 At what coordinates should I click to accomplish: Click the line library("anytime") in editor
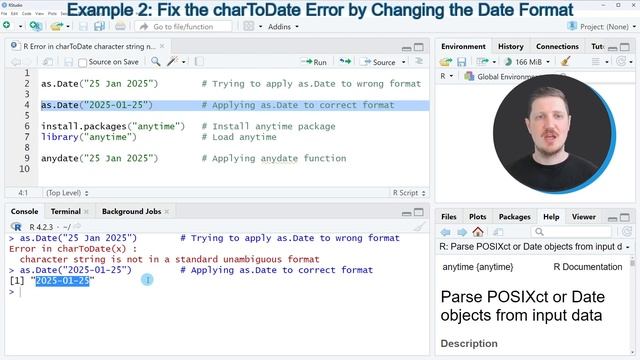point(89,137)
